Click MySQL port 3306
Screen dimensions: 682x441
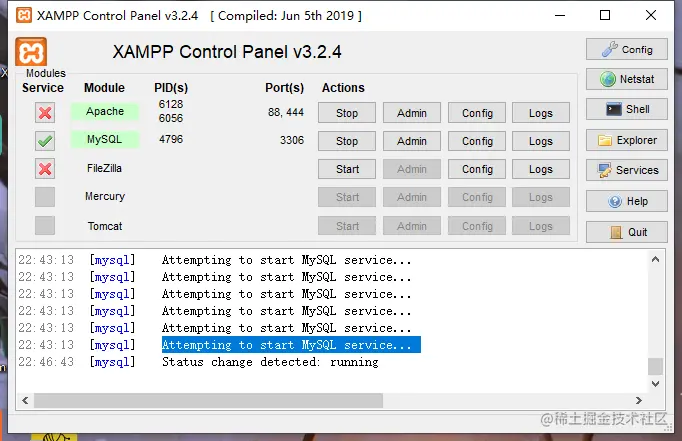[292, 140]
